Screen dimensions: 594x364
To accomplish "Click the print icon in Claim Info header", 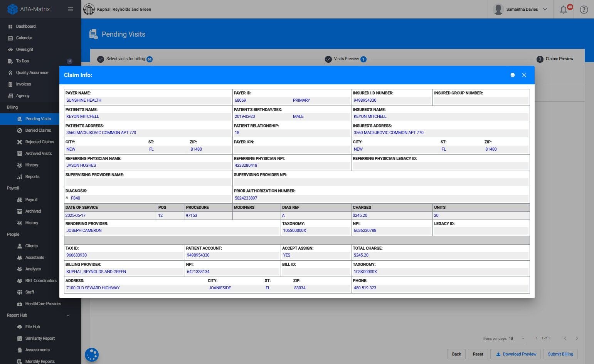I will 512,75.
